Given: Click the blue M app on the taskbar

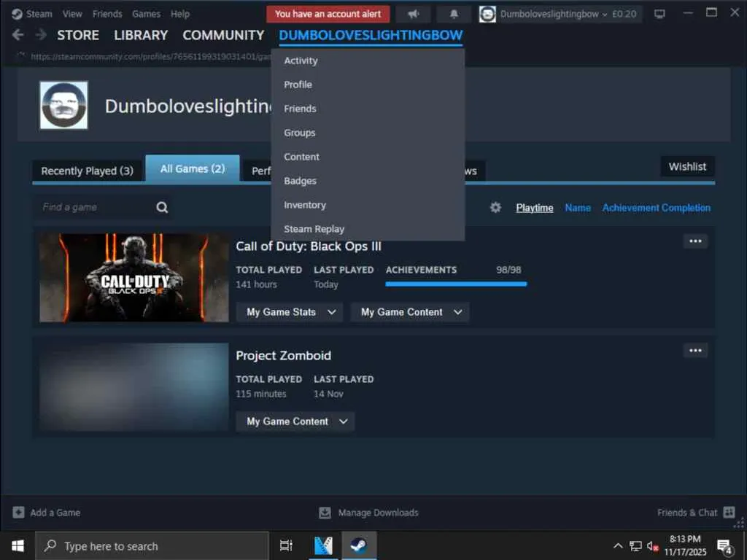Looking at the screenshot, I should tap(323, 545).
